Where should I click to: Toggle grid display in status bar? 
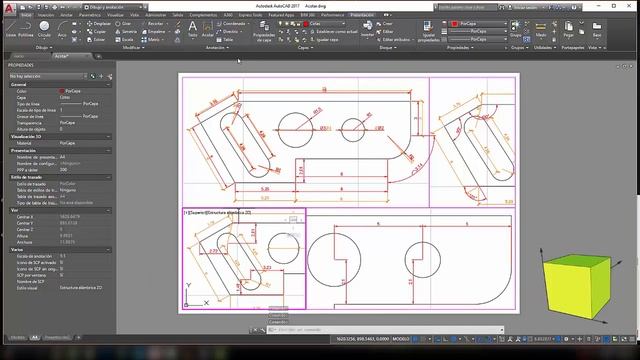click(415, 339)
